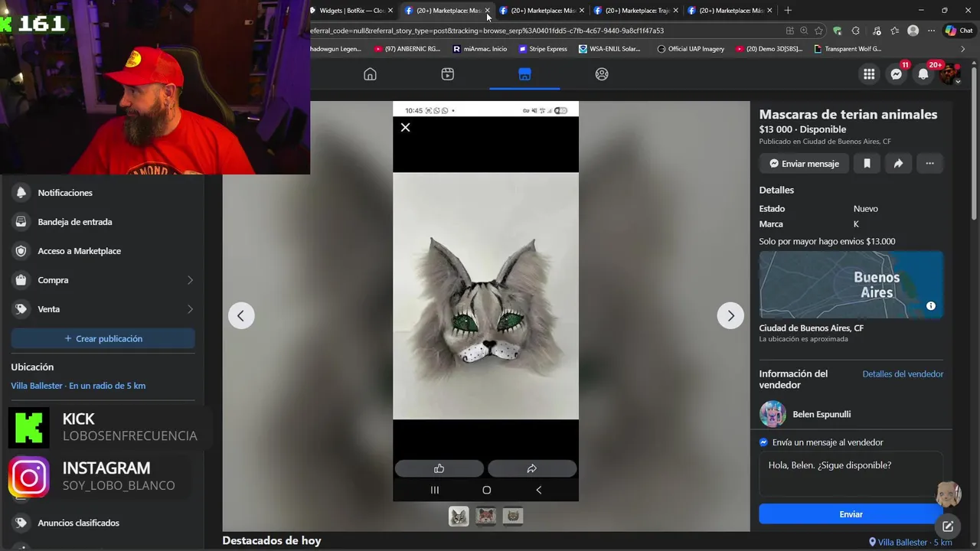980x551 pixels.
Task: Click the Enviar mensaje button
Action: [804, 163]
